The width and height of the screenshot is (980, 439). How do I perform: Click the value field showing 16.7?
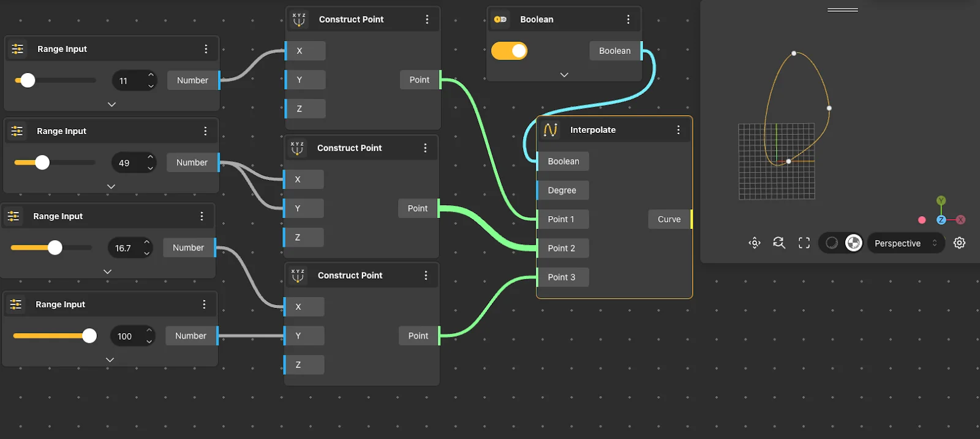click(124, 248)
